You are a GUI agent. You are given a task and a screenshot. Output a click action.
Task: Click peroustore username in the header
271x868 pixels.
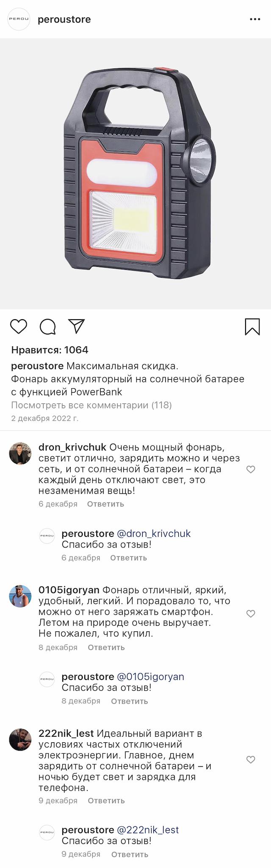pyautogui.click(x=64, y=19)
